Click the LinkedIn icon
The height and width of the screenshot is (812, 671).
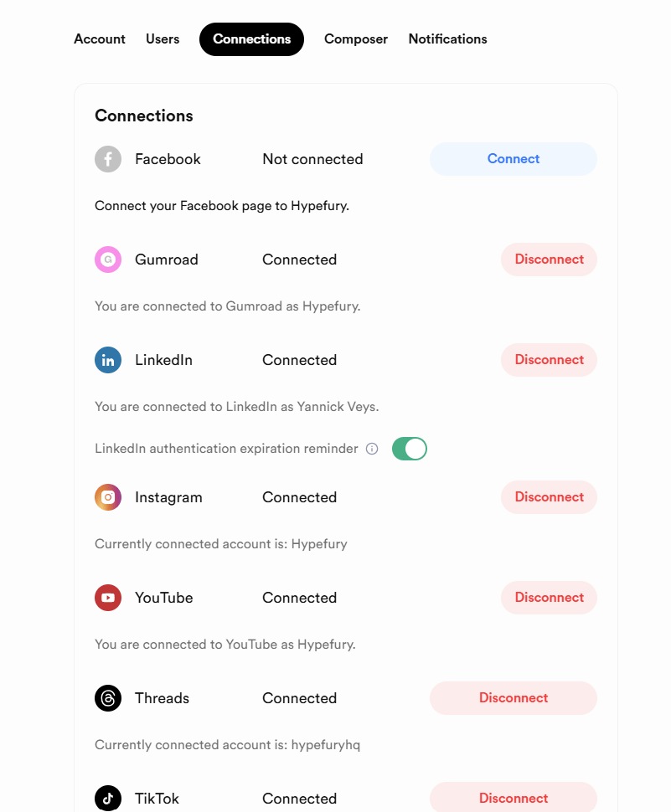tap(108, 360)
